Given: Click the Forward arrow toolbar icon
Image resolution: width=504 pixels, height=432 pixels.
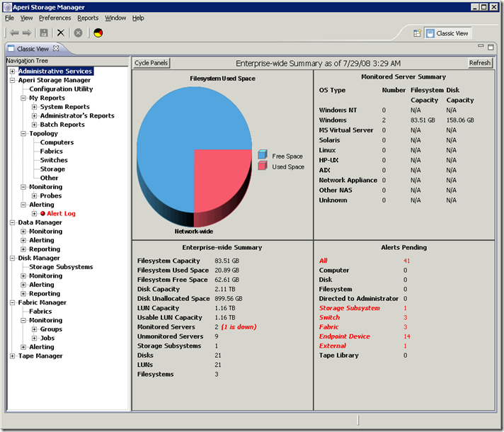Looking at the screenshot, I should (27, 33).
